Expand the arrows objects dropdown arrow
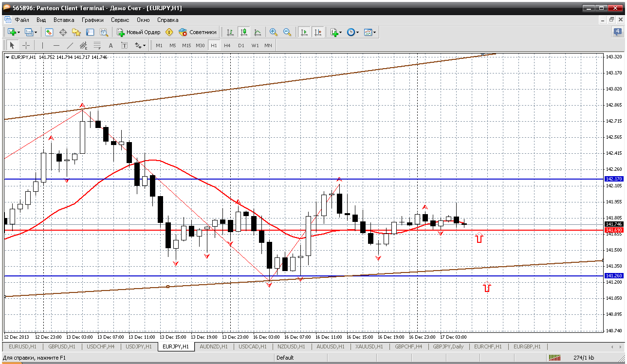Screen dimensions: 627x364 tap(145, 45)
